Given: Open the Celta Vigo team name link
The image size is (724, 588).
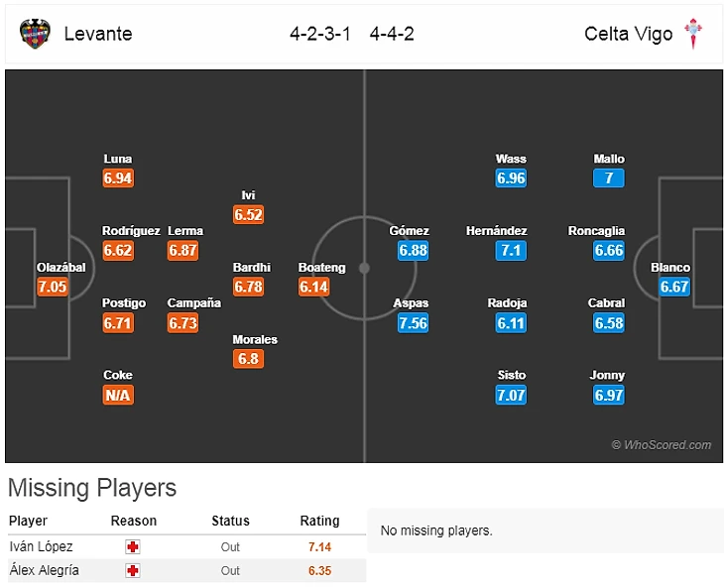Looking at the screenshot, I should [x=629, y=34].
